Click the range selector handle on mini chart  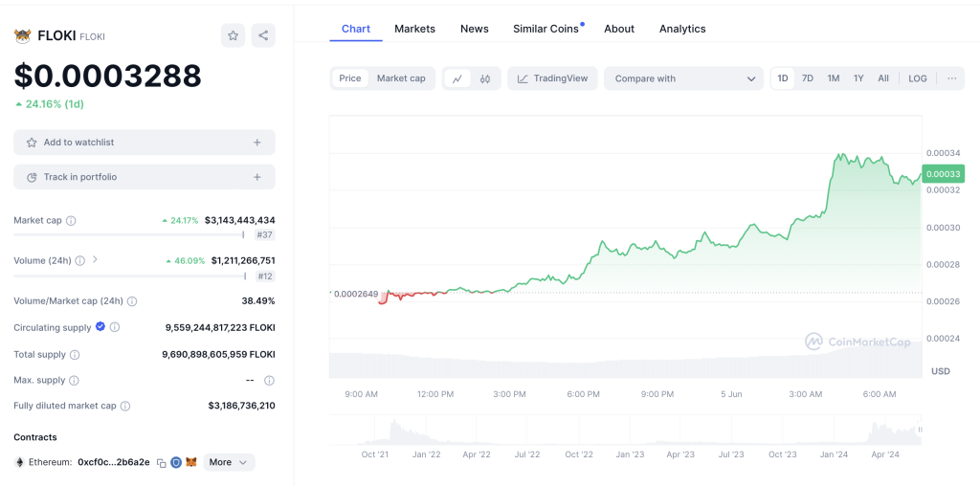[x=920, y=430]
